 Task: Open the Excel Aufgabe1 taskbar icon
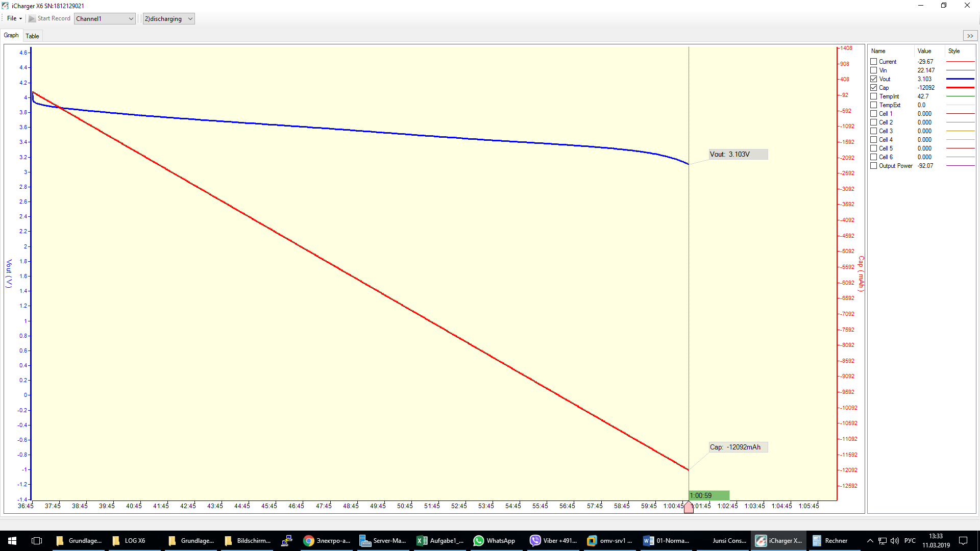pos(422,541)
